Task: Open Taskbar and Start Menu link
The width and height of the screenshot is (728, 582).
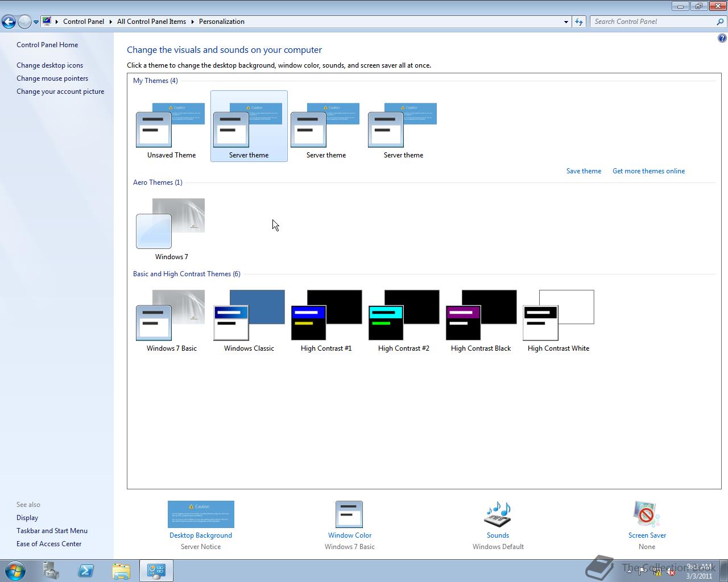Action: point(52,531)
